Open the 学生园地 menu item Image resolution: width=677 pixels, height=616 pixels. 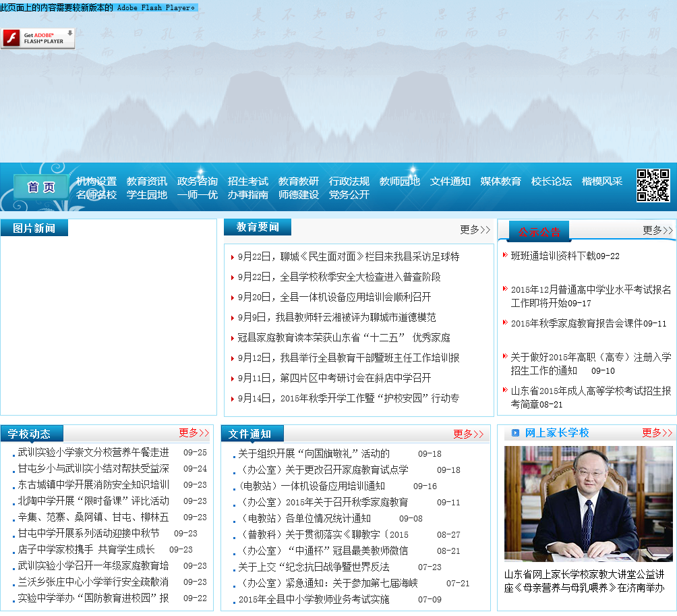click(147, 195)
